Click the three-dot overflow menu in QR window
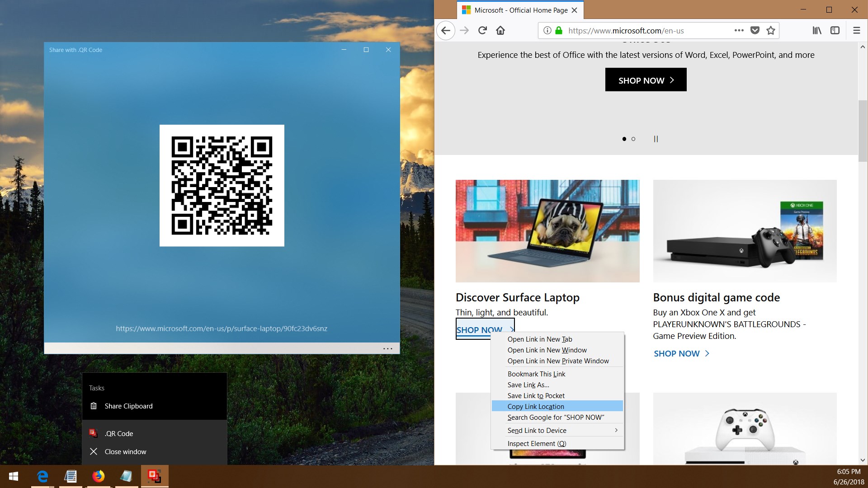 (387, 347)
